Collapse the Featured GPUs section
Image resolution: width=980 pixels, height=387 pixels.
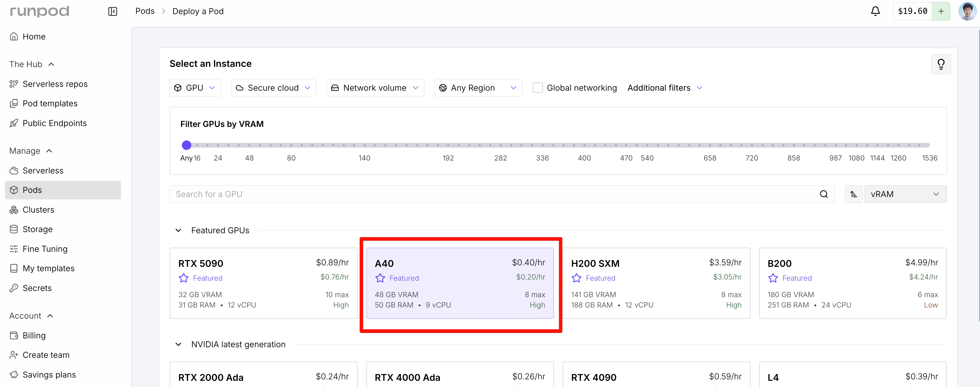(178, 230)
